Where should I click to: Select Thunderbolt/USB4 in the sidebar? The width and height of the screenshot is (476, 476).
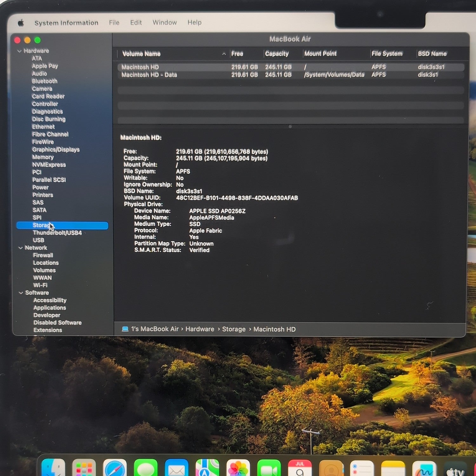pyautogui.click(x=57, y=233)
